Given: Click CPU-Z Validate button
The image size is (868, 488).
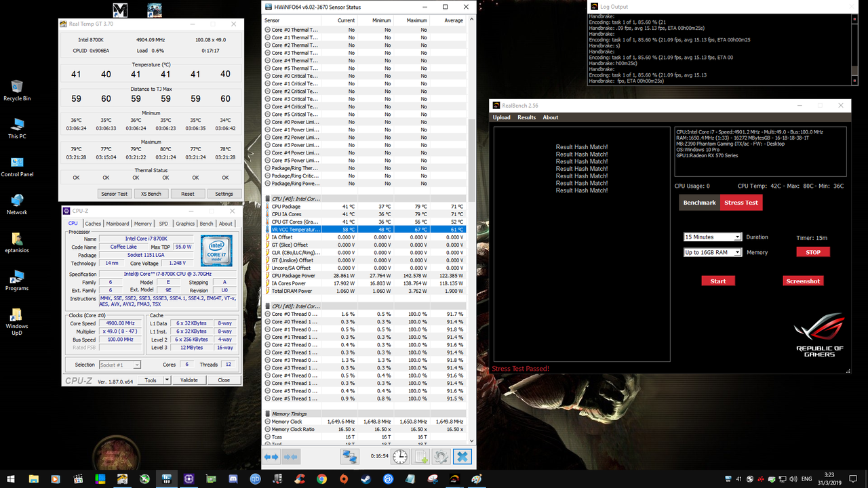Looking at the screenshot, I should pos(189,380).
